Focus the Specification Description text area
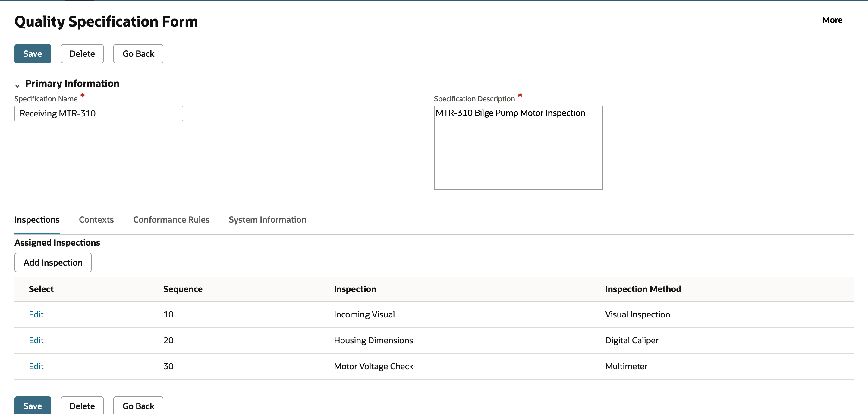 point(518,148)
